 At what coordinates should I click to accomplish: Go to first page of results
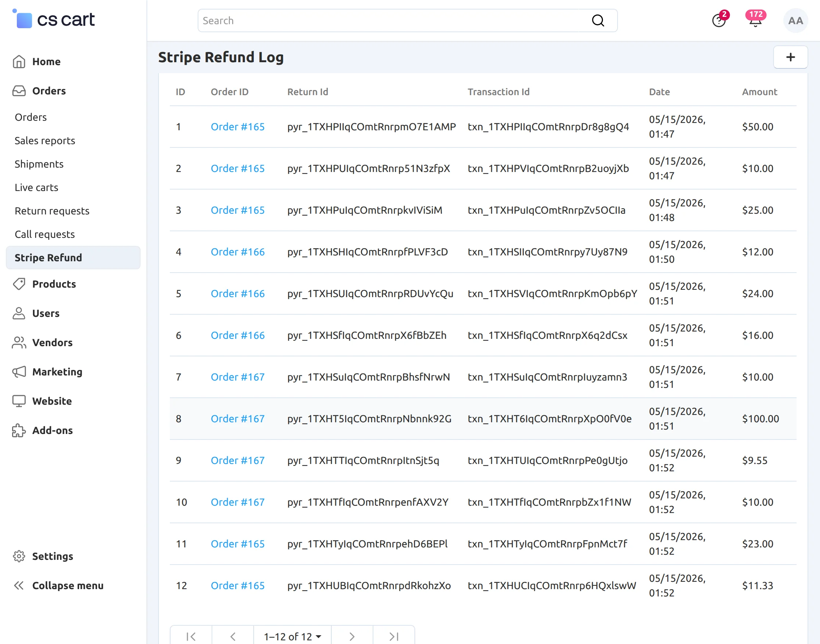coord(191,636)
